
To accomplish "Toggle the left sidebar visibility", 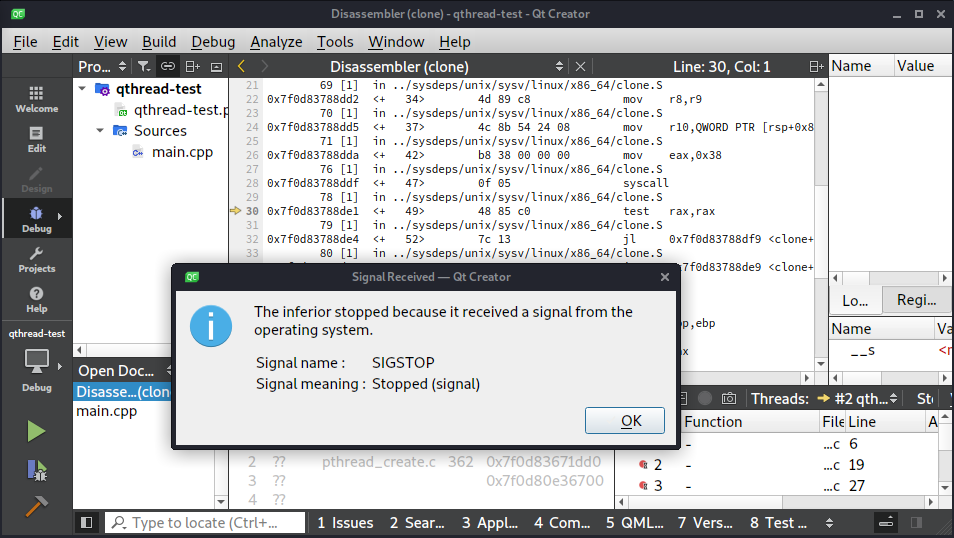I will coord(87,522).
